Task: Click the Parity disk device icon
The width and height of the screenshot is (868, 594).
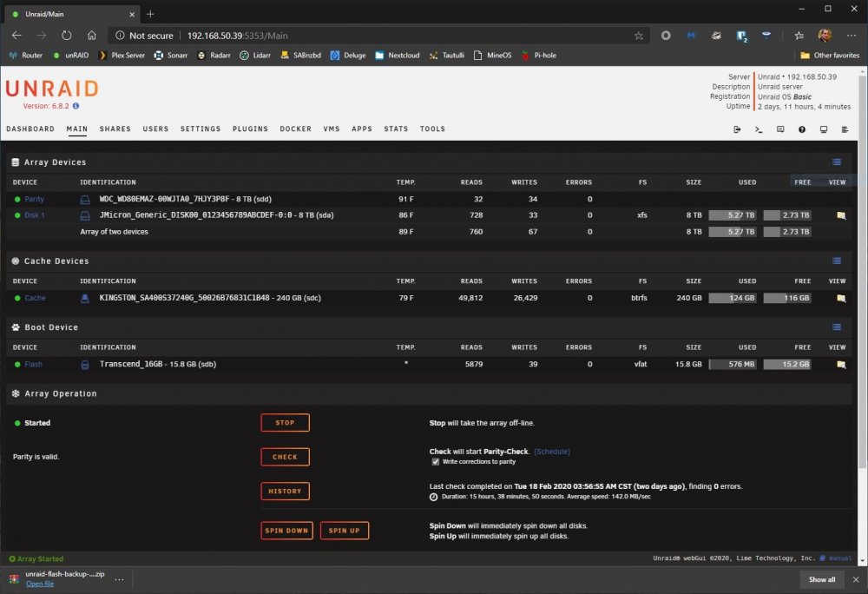Action: point(85,199)
